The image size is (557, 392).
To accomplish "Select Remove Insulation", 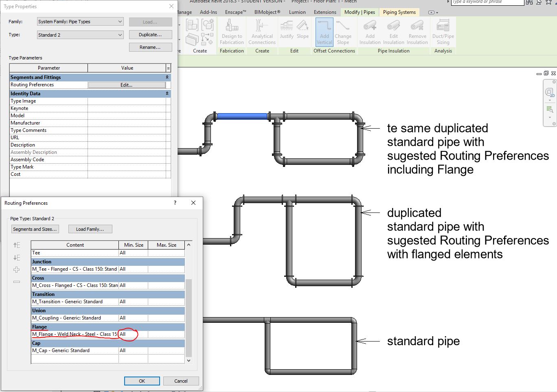I will (x=417, y=33).
